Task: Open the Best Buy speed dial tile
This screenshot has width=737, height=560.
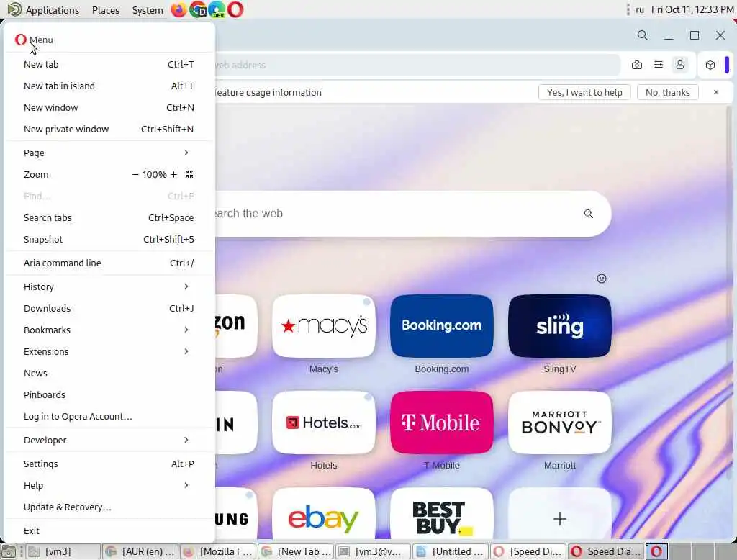Action: point(442,515)
